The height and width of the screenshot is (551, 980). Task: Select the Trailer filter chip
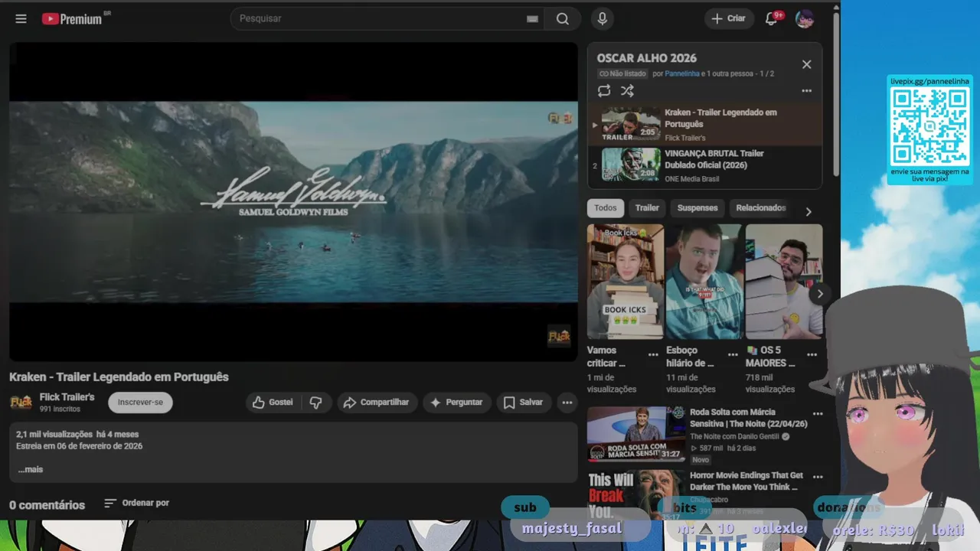pos(647,208)
